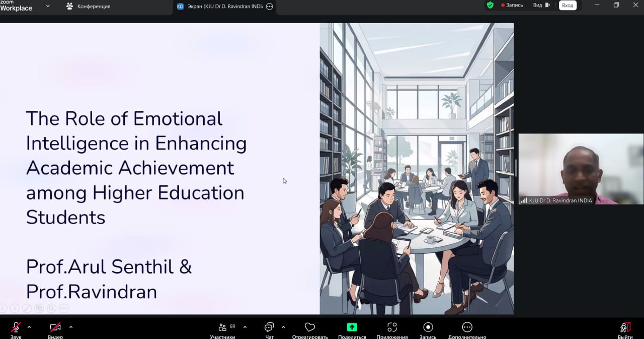This screenshot has width=644, height=339.
Task: Open more options (Дополнительно)
Action: tap(467, 328)
